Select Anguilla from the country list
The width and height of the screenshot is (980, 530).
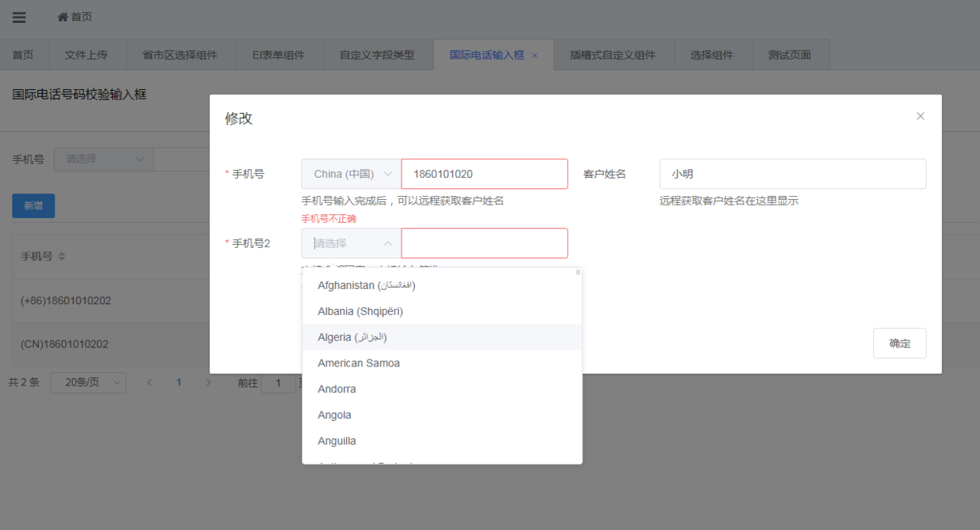[443, 442]
